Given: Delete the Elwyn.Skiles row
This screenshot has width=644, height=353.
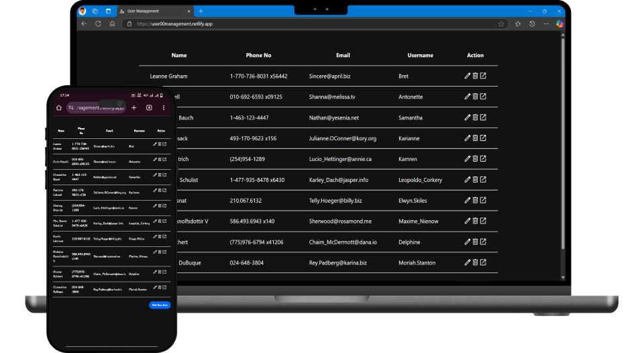Looking at the screenshot, I should click(475, 200).
